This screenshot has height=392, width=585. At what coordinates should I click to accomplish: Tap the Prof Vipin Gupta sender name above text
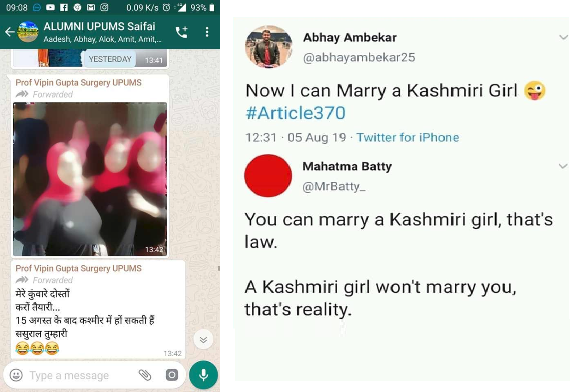click(x=78, y=268)
